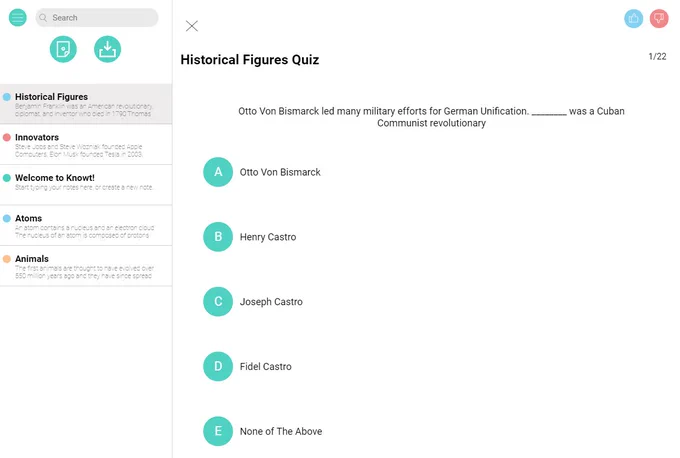Screen dimensions: 680x458
Task: Click the Steve Jobs preview text under Innovators
Action: [x=79, y=150]
